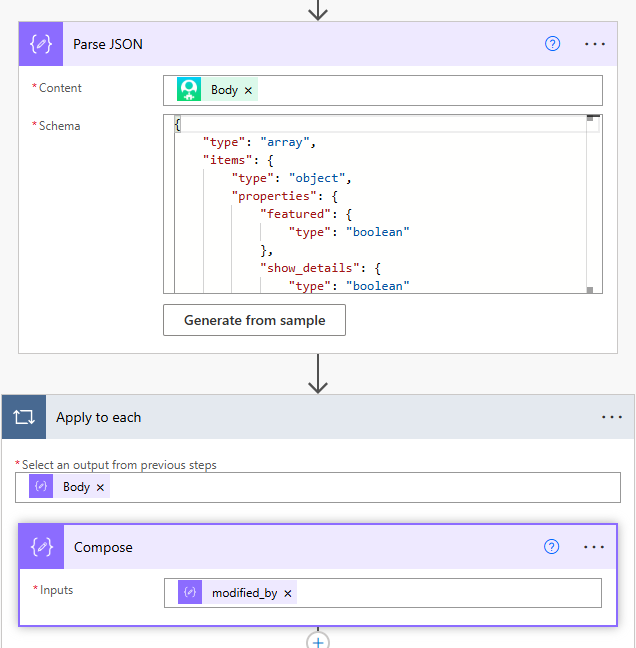
Task: Click the Parse JSON action icon
Action: click(x=41, y=44)
